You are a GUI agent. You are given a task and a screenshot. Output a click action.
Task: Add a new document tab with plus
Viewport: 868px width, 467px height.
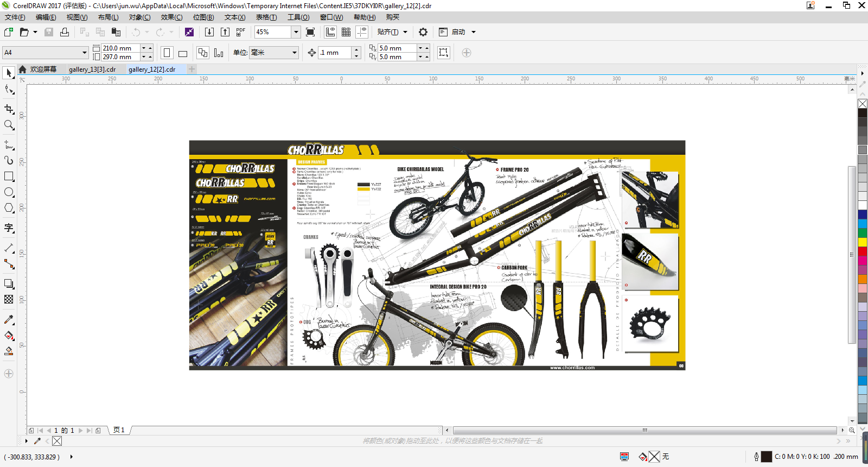[192, 69]
